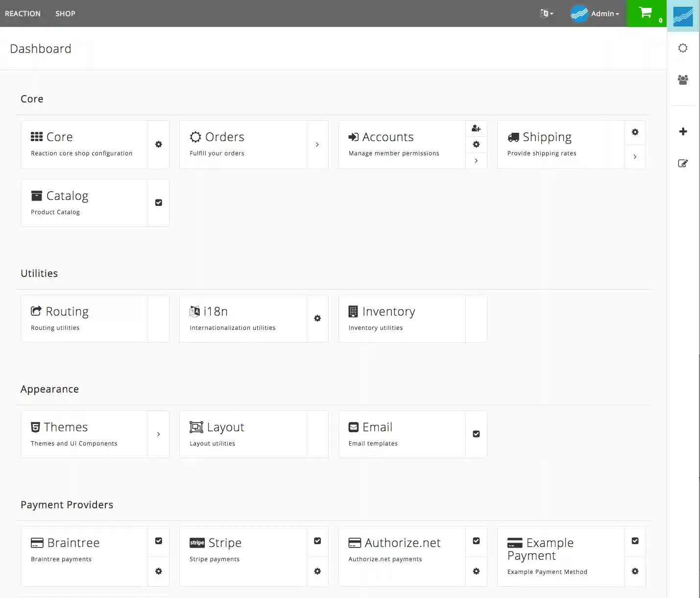Select the plus icon in the right sidebar
700x598 pixels.
[x=683, y=131]
